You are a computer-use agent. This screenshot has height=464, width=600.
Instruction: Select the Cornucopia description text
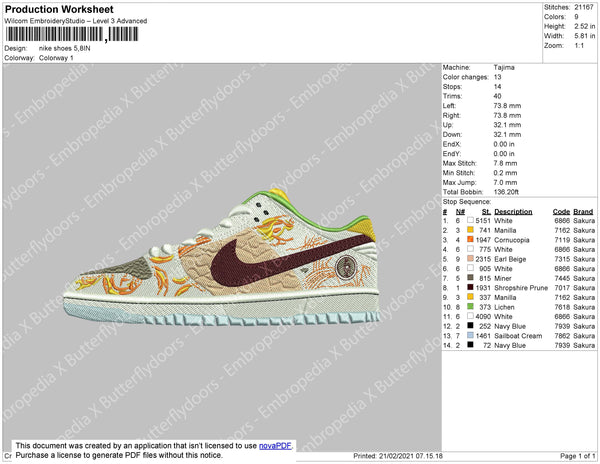512,240
